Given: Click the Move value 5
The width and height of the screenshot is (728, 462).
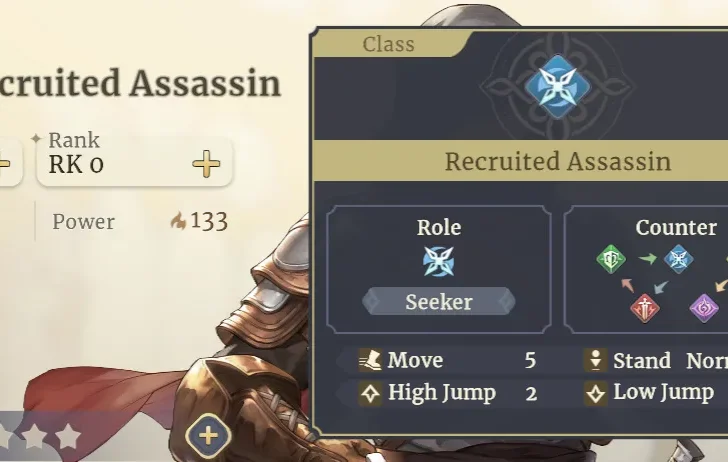Looking at the screenshot, I should 530,360.
